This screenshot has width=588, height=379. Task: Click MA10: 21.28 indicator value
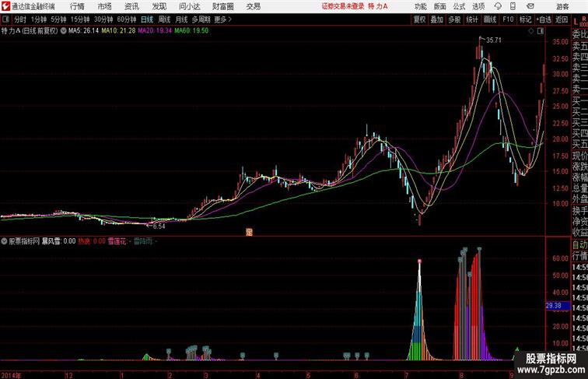pos(118,31)
